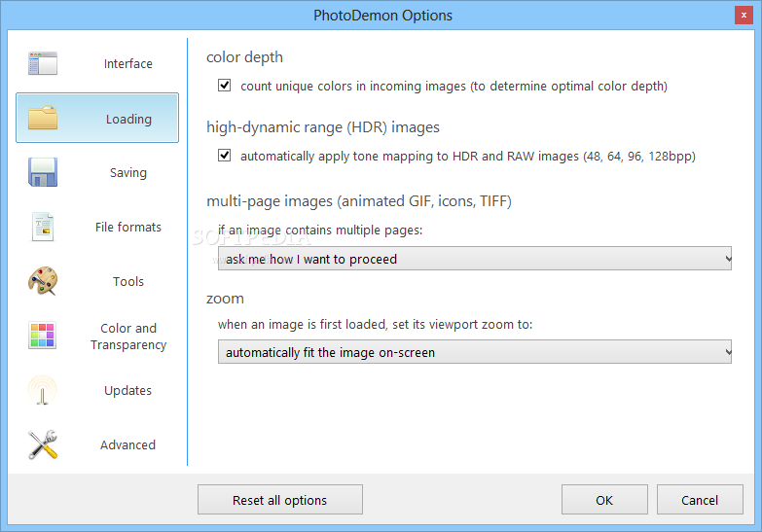Screen dimensions: 762x532
Task: Open the Interface options category
Action: (x=97, y=63)
